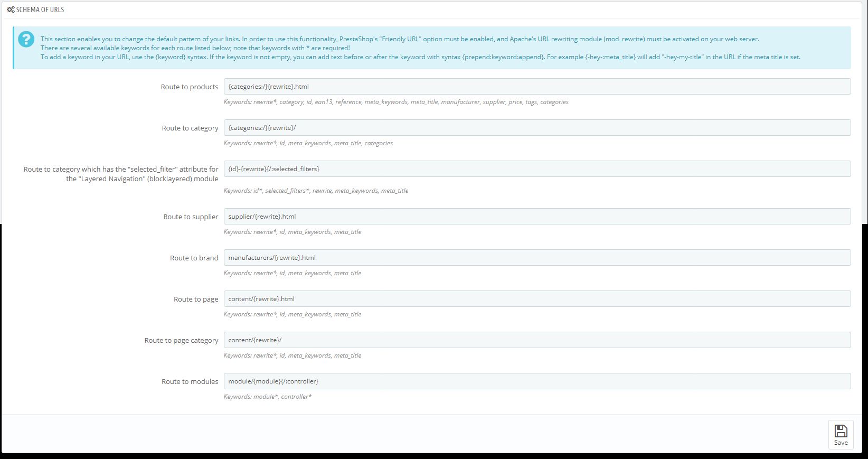Click the keywords hint under Route to supplier

click(x=293, y=232)
